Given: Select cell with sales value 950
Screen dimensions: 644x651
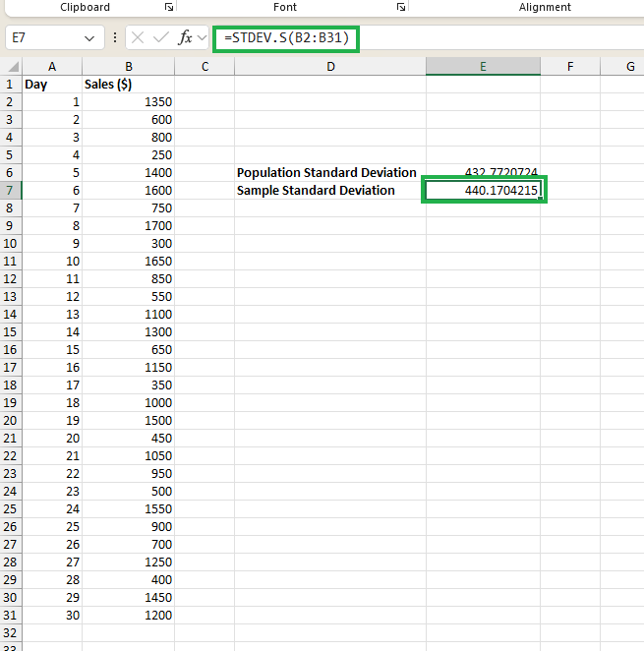Looking at the screenshot, I should tap(128, 474).
